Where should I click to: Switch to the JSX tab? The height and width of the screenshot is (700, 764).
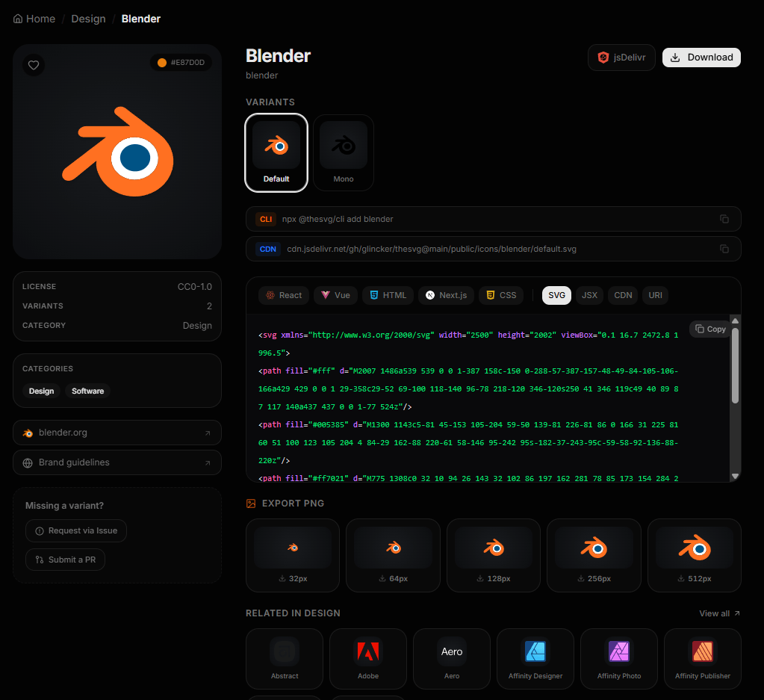(x=589, y=295)
